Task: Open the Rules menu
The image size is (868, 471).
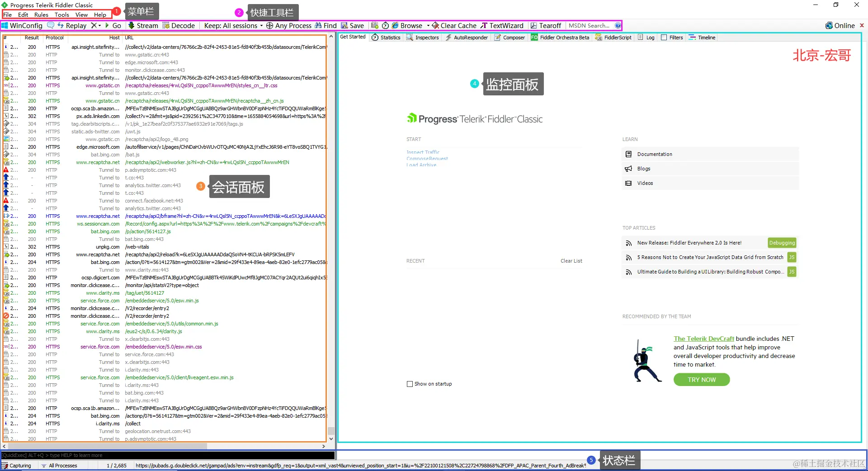Action: [41, 15]
